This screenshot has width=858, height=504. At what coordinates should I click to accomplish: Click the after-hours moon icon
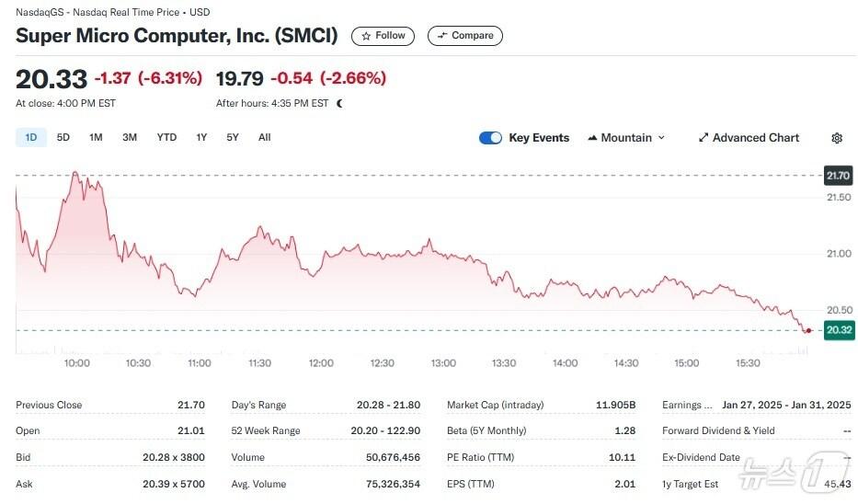click(340, 104)
